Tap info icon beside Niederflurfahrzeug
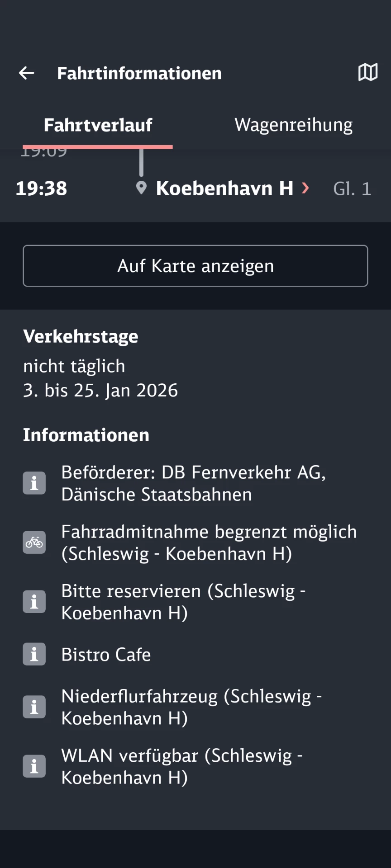 (x=34, y=707)
